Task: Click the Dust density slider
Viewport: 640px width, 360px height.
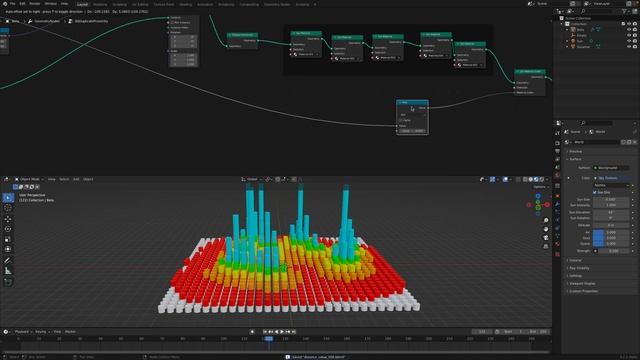Action: tap(611, 238)
